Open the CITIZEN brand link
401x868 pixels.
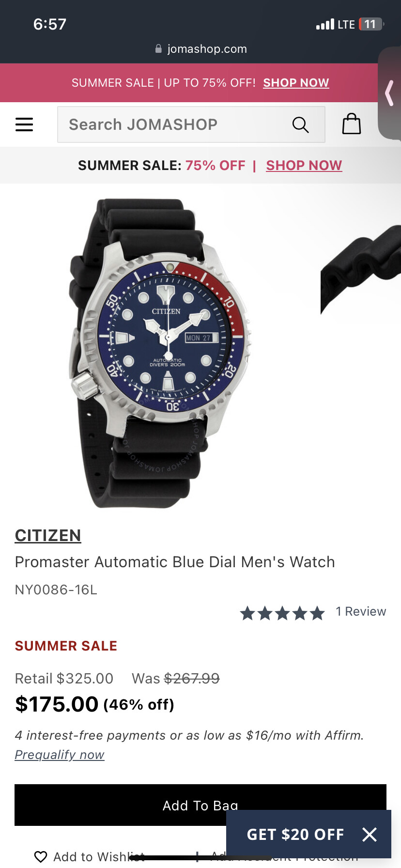[x=48, y=535]
